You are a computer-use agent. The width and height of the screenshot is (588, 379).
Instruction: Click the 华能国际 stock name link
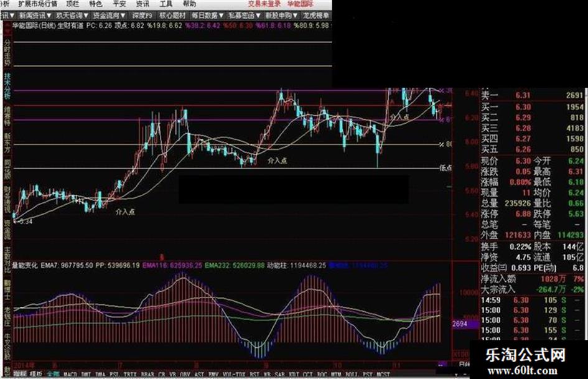[301, 4]
